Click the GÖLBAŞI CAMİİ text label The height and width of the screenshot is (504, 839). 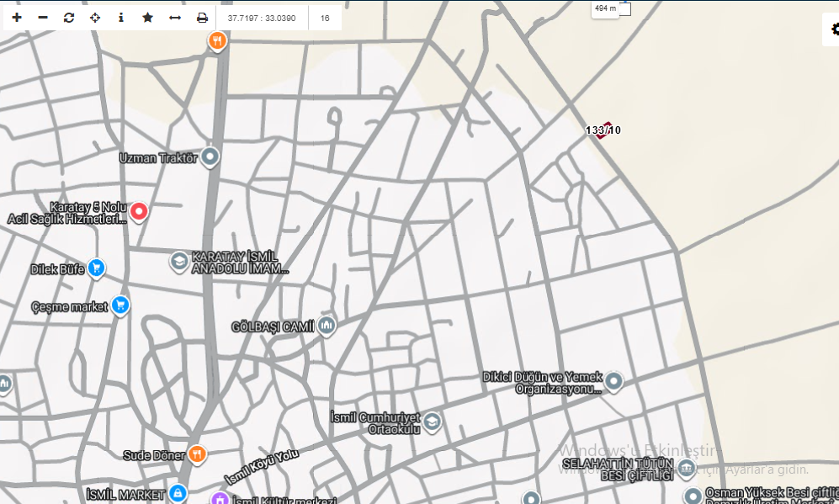click(x=273, y=326)
